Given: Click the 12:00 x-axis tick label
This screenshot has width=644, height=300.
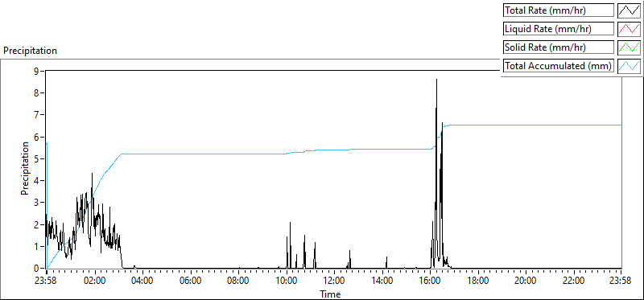Looking at the screenshot, I should (334, 281).
